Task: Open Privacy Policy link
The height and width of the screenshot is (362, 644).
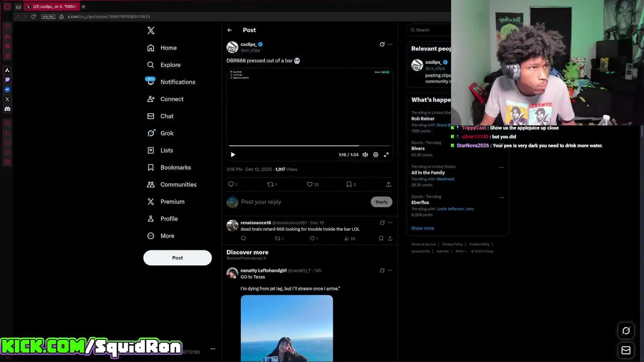Action: pos(452,244)
